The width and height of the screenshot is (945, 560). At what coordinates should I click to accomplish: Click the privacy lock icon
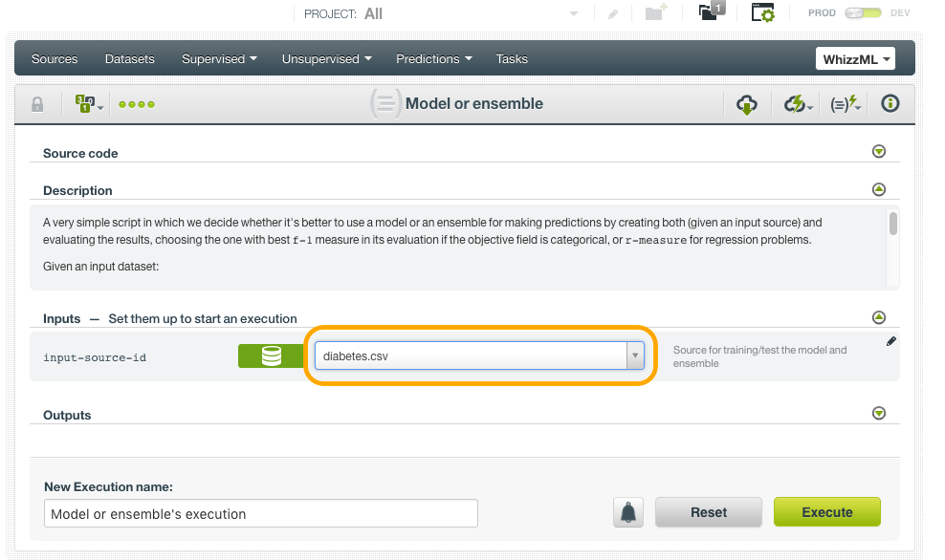click(36, 103)
